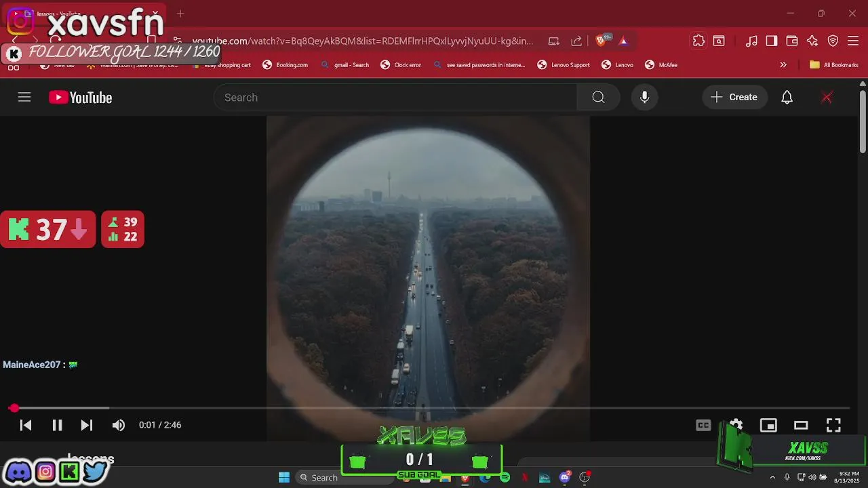Click the YouTube search magnifier button
The height and width of the screenshot is (488, 868).
tap(598, 97)
